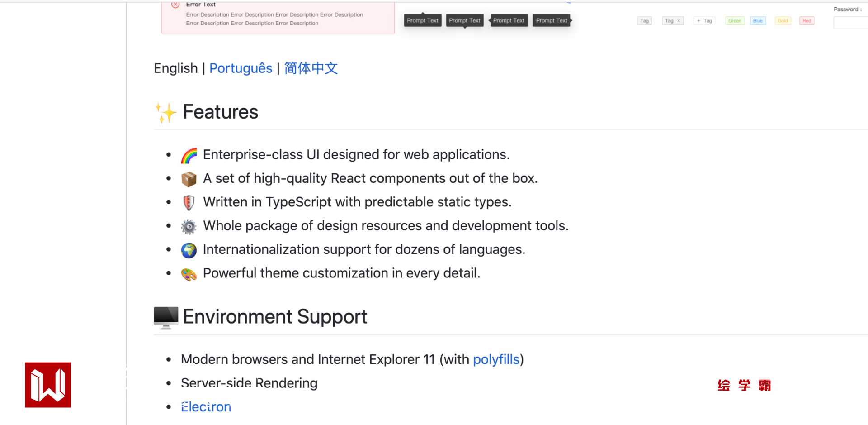Click the package box emoji icon

pos(189,179)
